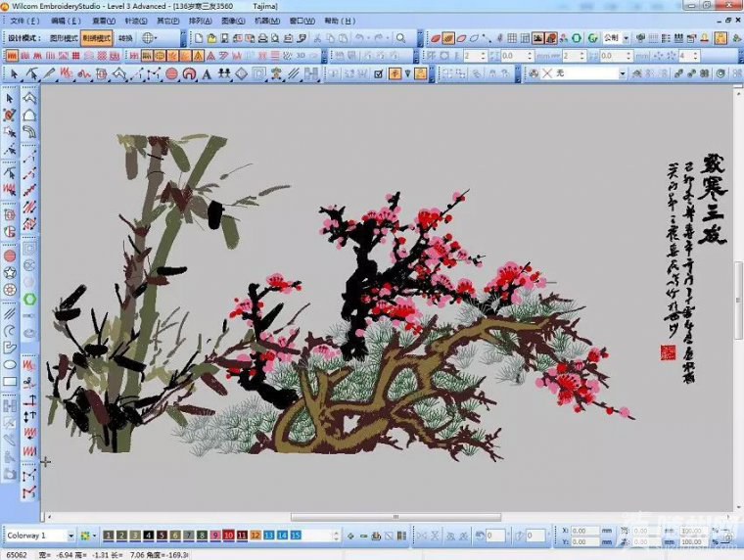Open a design with the folder icon
This screenshot has height=560, width=744.
(211, 38)
